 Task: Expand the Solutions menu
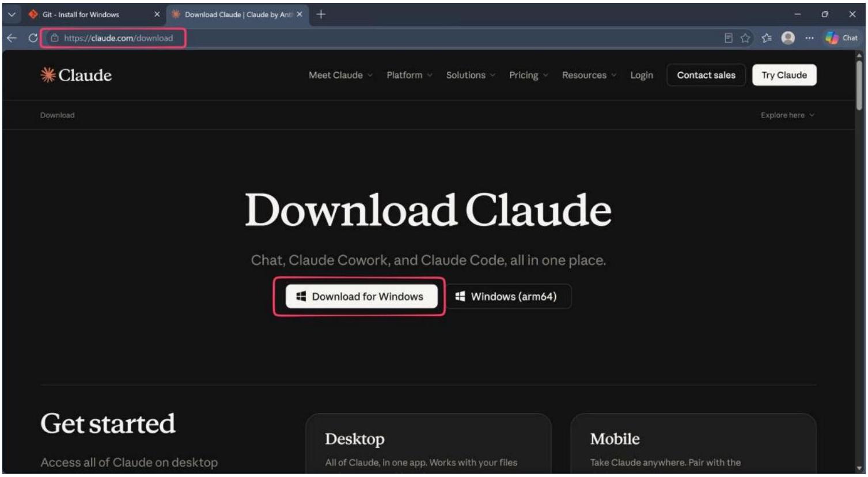click(x=471, y=75)
